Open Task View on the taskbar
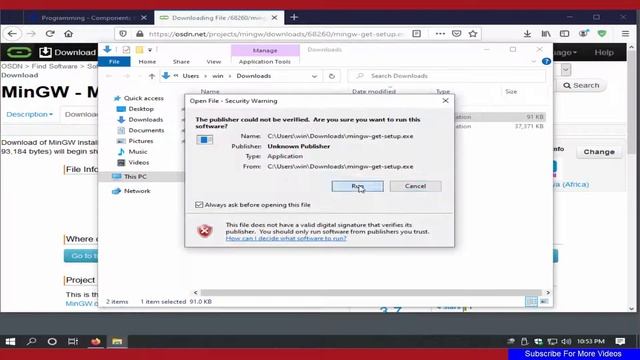This screenshot has width=640, height=360. click(73, 342)
